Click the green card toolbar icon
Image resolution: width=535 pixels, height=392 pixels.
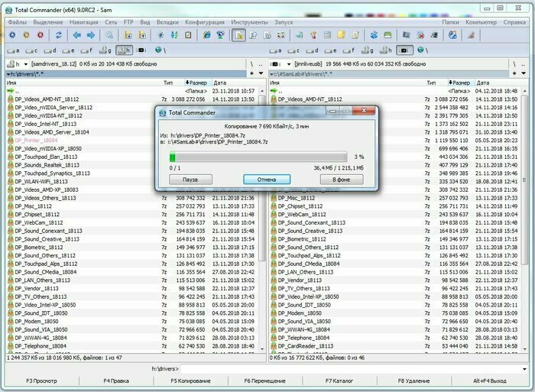pyautogui.click(x=387, y=35)
